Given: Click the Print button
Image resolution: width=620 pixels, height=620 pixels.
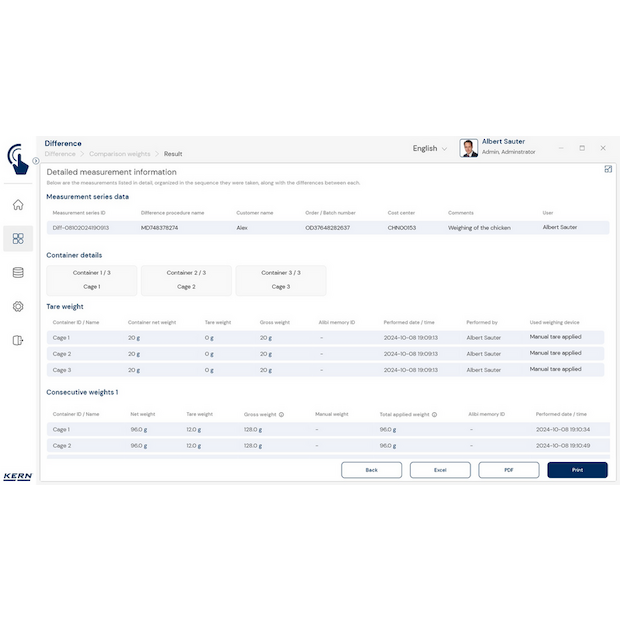Looking at the screenshot, I should click(x=577, y=469).
